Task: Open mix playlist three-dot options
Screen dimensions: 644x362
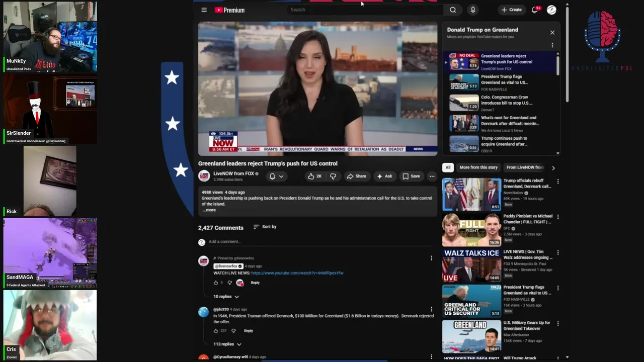Action: click(x=552, y=45)
